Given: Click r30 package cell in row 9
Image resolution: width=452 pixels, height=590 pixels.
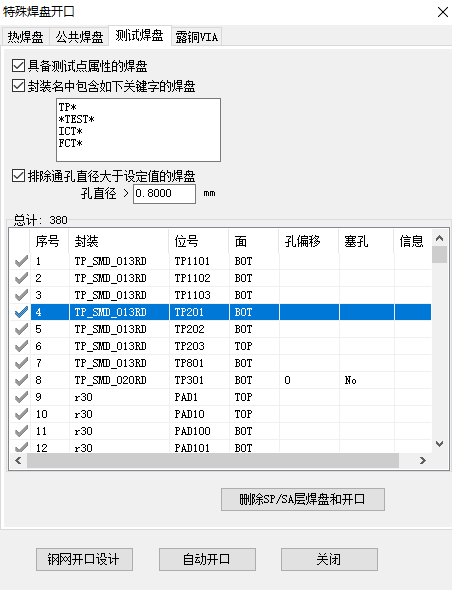Looking at the screenshot, I should coord(119,397).
